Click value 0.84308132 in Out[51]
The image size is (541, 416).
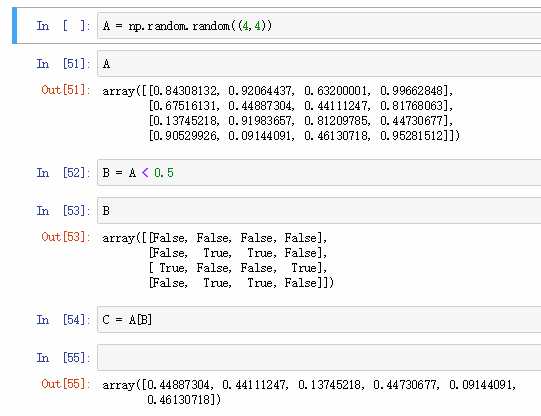tap(185, 91)
